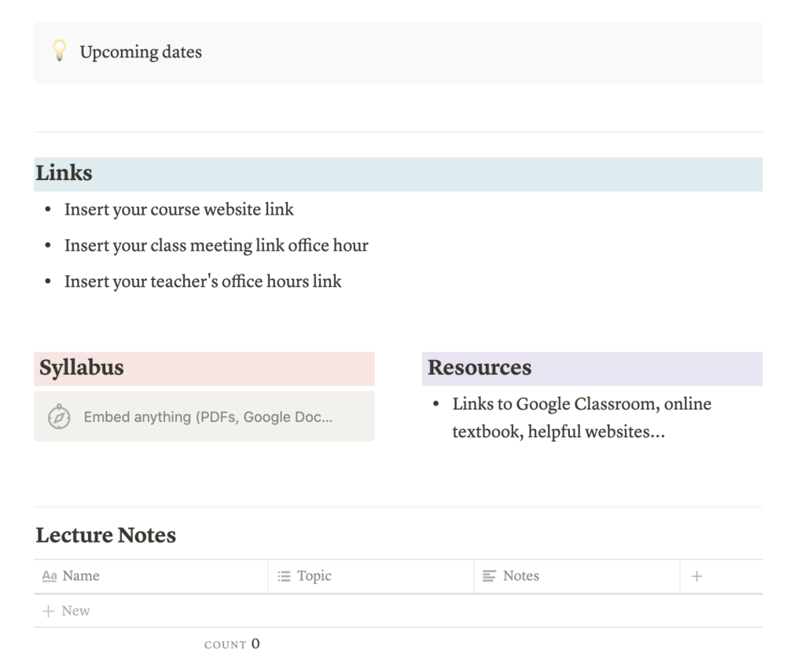Click the Insert your course website link item
This screenshot has height=672, width=805.
178,209
